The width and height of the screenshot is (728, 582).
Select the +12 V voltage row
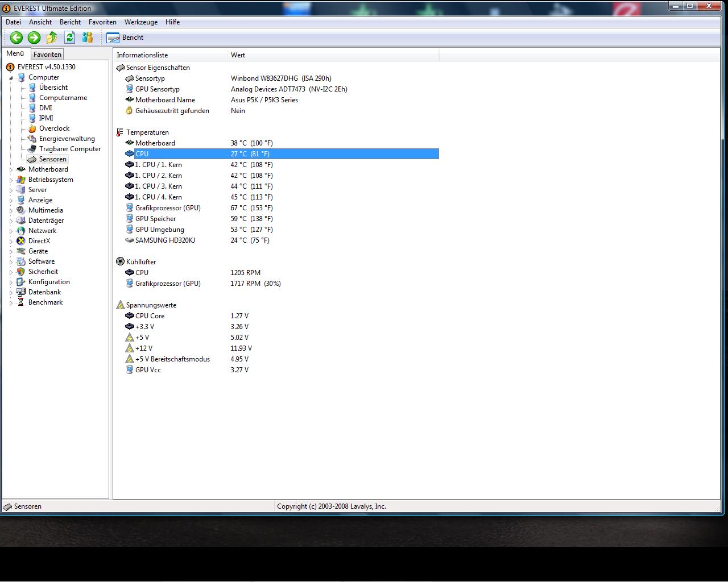click(x=282, y=348)
